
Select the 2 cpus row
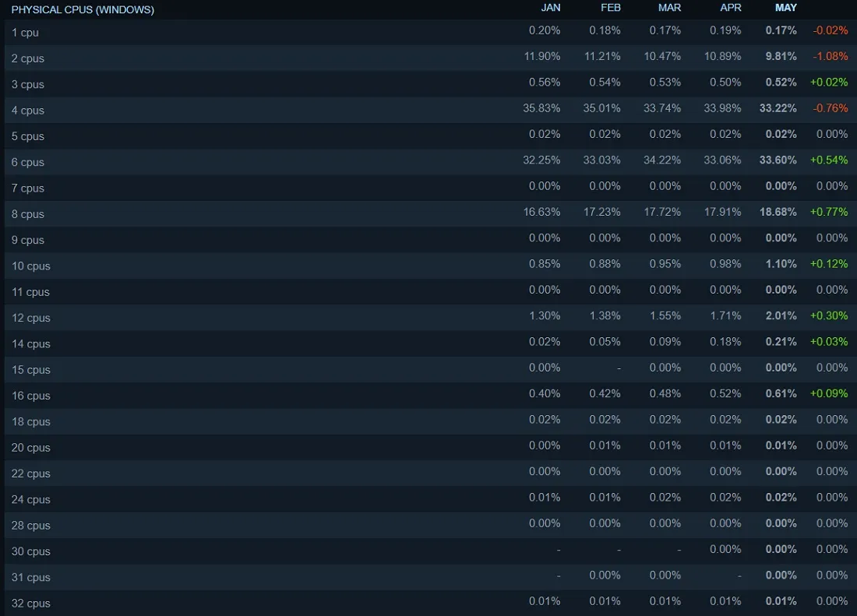[431, 58]
